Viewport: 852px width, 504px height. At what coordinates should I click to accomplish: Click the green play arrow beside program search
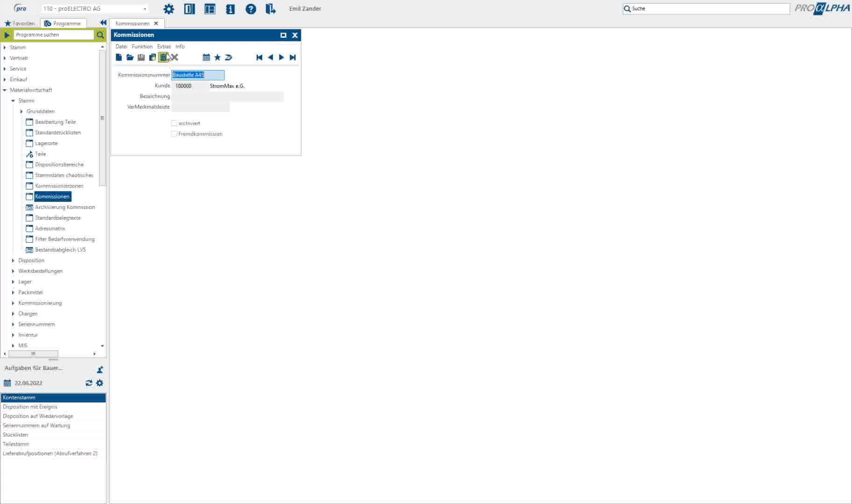pos(7,35)
